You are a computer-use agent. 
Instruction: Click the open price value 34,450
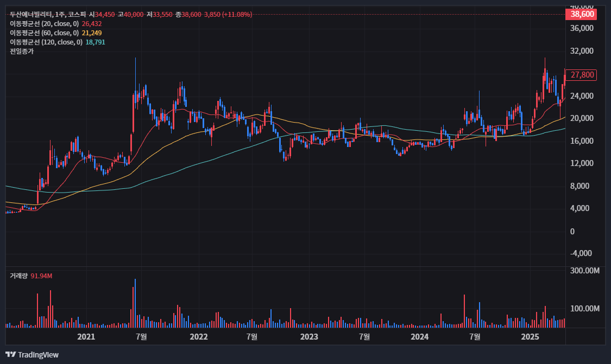(105, 15)
